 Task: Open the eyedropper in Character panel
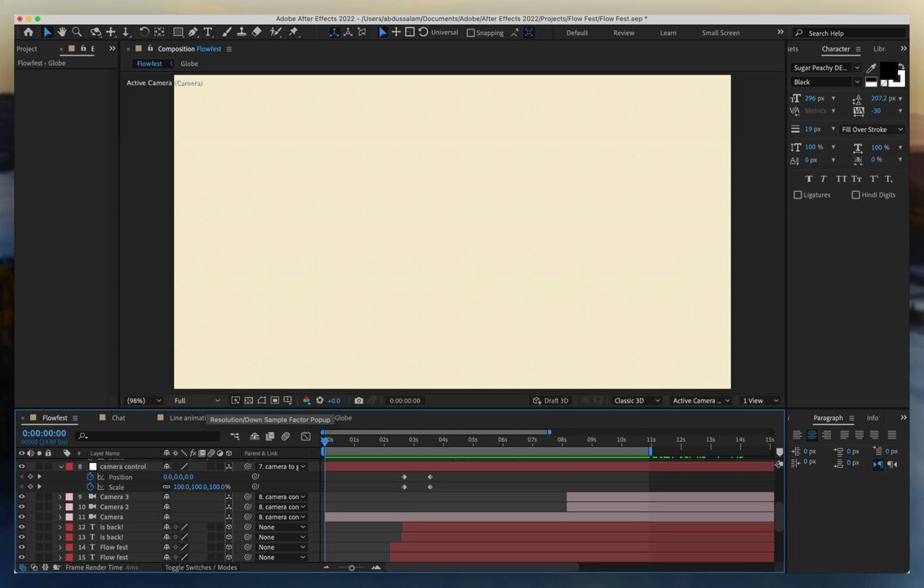point(871,69)
